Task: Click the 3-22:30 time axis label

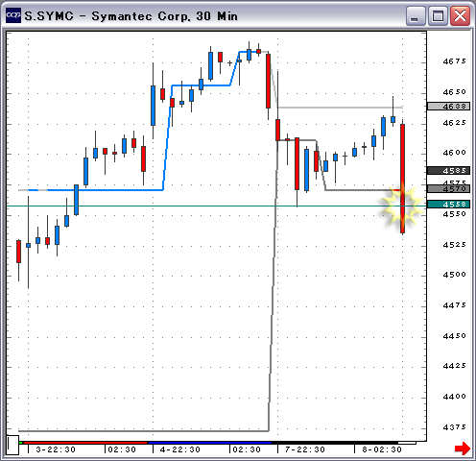Action: [x=56, y=449]
